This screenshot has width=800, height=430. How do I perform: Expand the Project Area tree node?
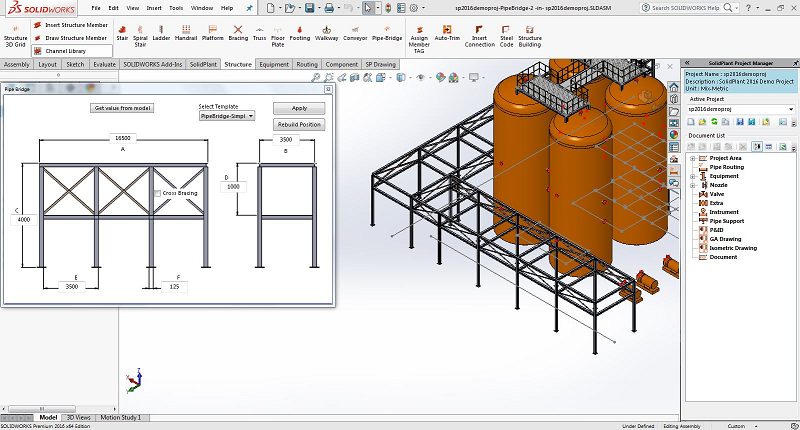click(692, 158)
